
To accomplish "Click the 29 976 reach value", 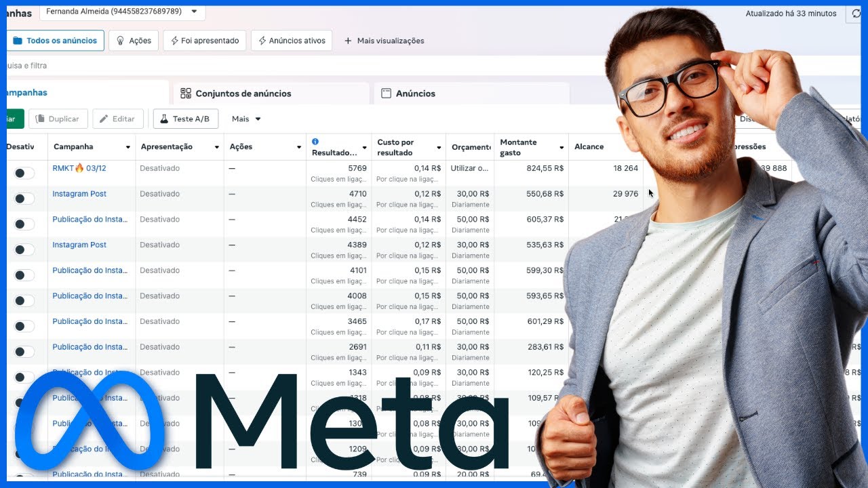I will point(625,194).
